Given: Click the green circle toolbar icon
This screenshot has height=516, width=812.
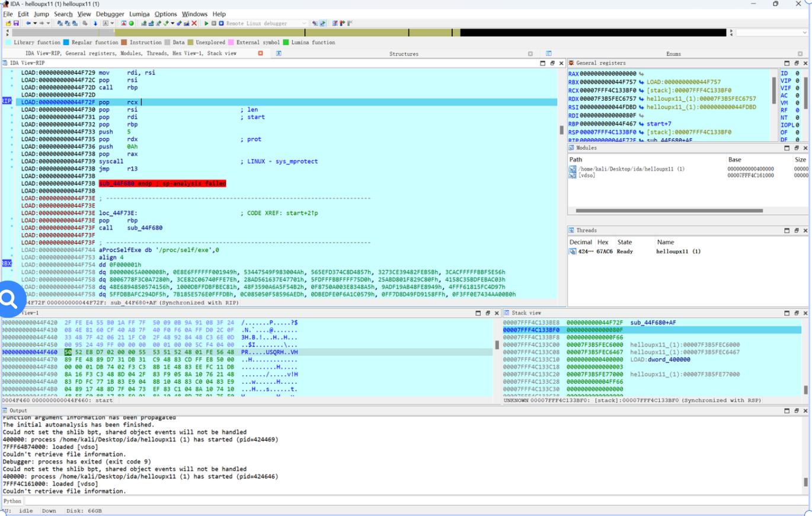Looking at the screenshot, I should tap(131, 23).
